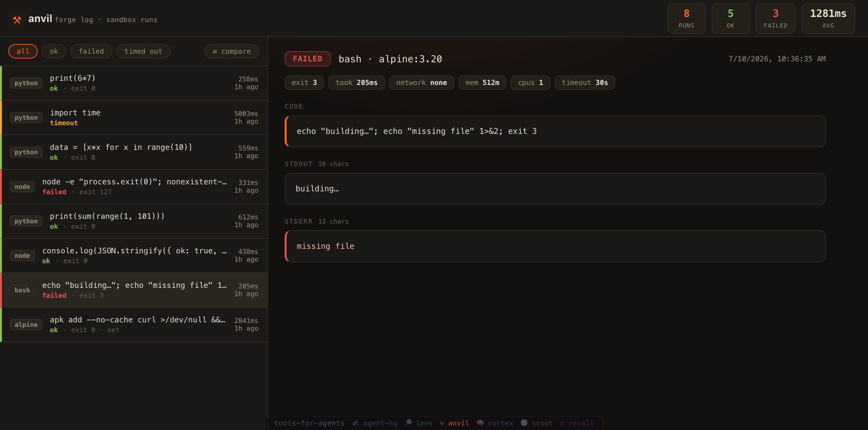
Task: Open the 'import time' timeout run
Action: tap(134, 118)
